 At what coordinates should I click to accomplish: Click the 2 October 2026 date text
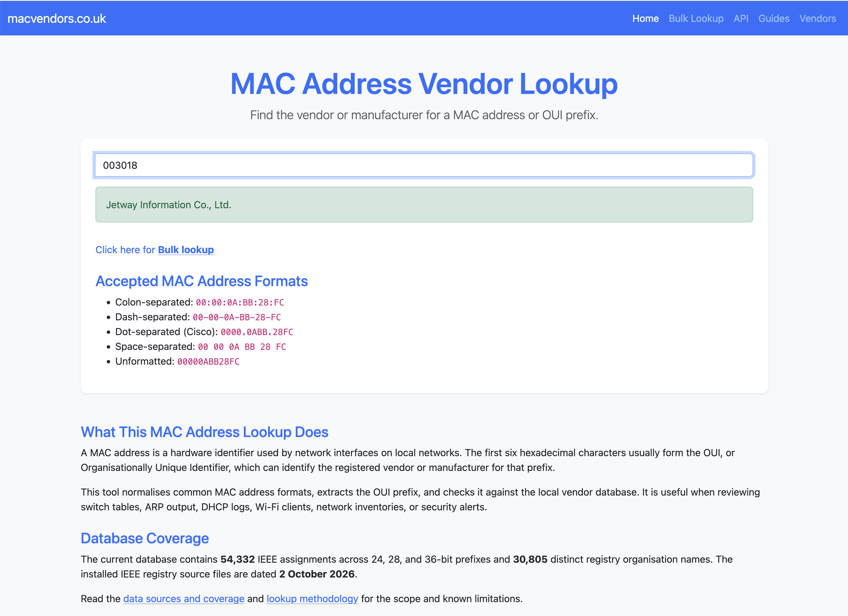317,574
